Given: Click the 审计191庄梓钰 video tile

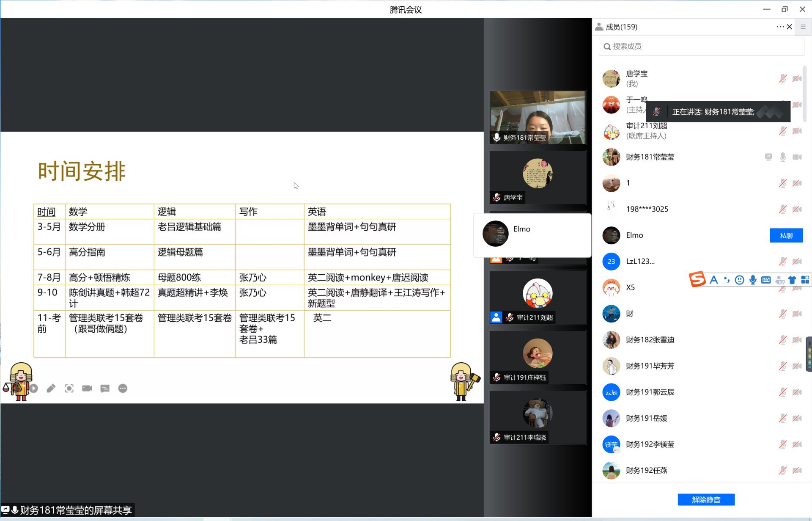Looking at the screenshot, I should click(538, 357).
